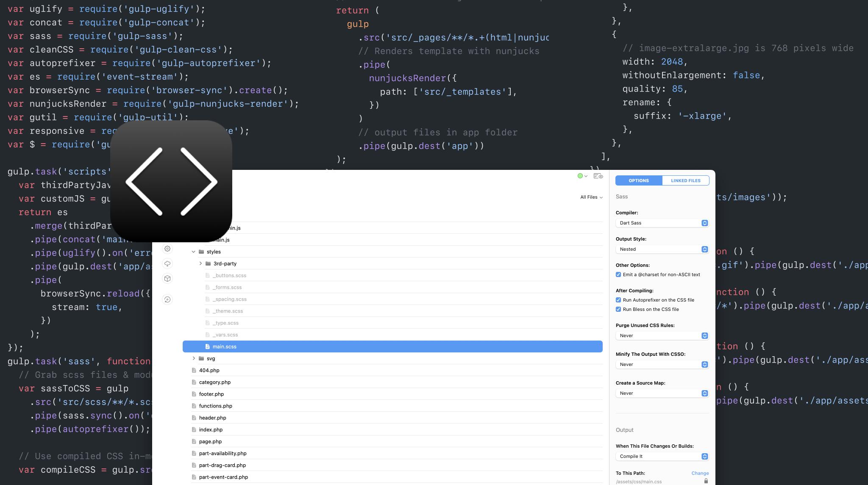Viewport: 868px width, 485px height.
Task: Click the document icon next to _theme.scss
Action: (x=208, y=310)
